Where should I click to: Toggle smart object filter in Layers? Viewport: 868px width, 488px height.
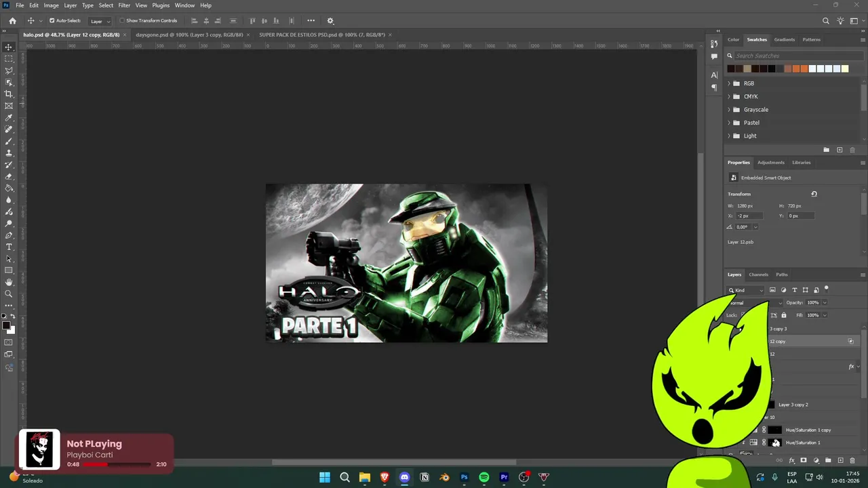[x=816, y=290]
